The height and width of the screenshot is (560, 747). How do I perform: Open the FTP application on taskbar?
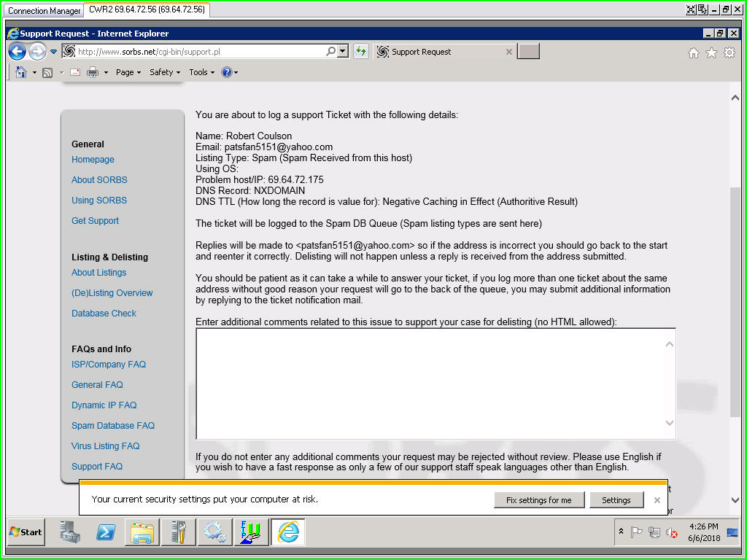251,532
